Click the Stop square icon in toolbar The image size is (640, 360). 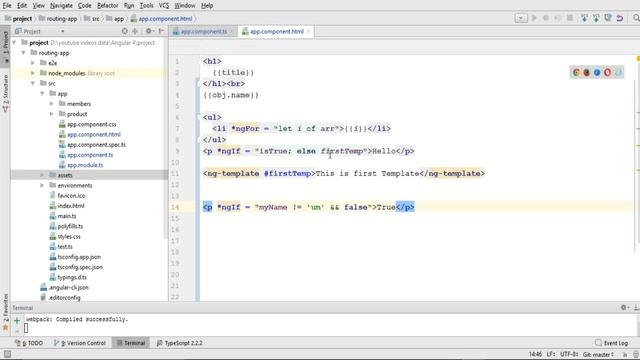[570, 18]
